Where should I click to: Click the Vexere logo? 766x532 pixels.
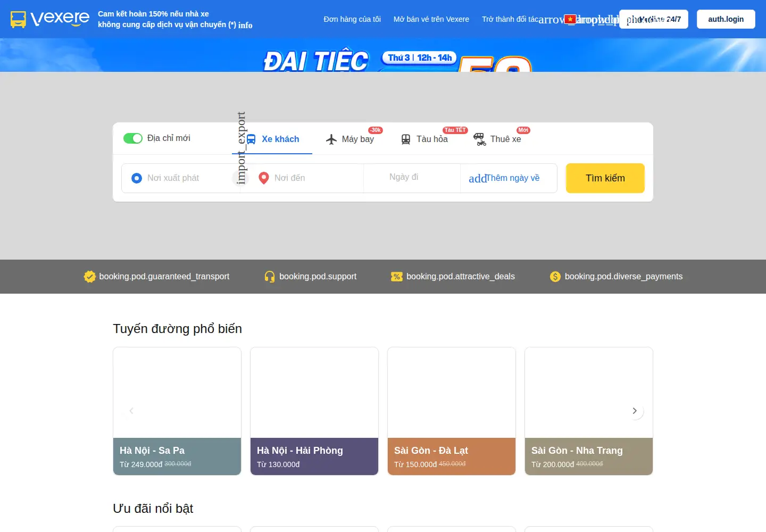click(x=50, y=19)
